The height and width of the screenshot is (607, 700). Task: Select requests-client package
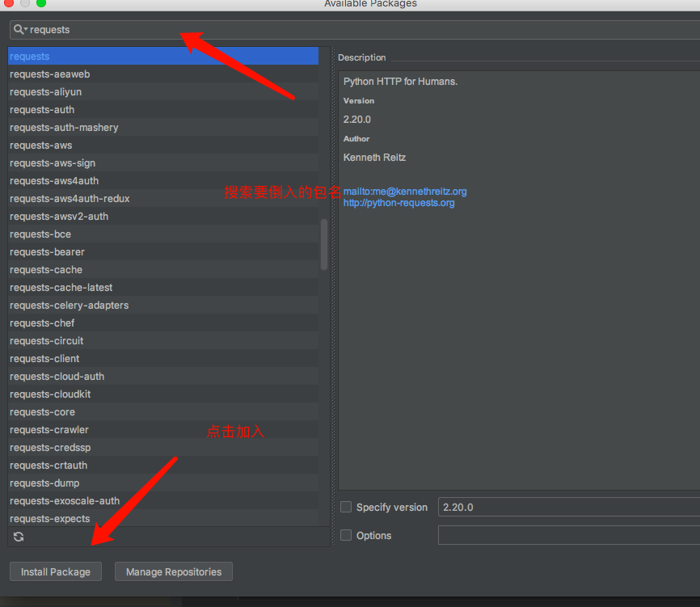163,359
